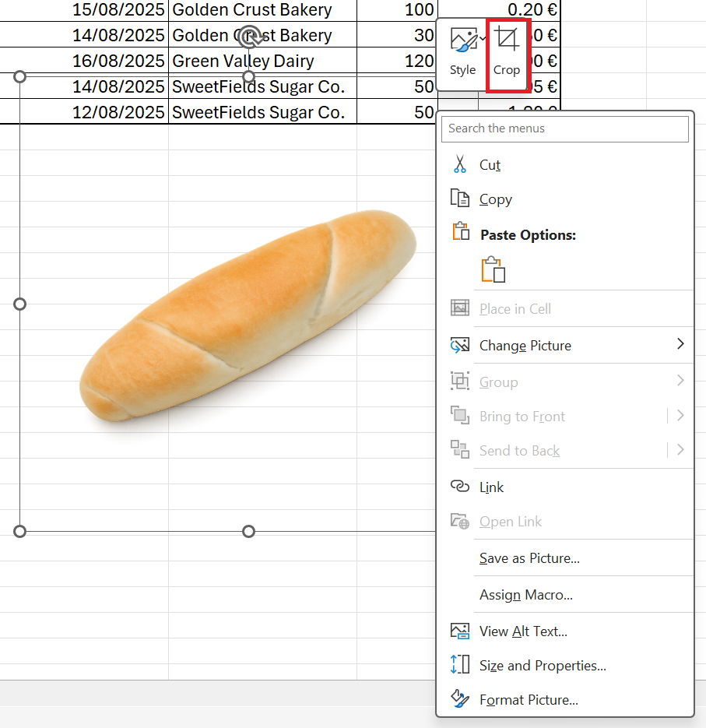Select SweetFields Sugar Co. cell in 12/08/2025 row
The width and height of the screenshot is (706, 728).
pyautogui.click(x=263, y=112)
